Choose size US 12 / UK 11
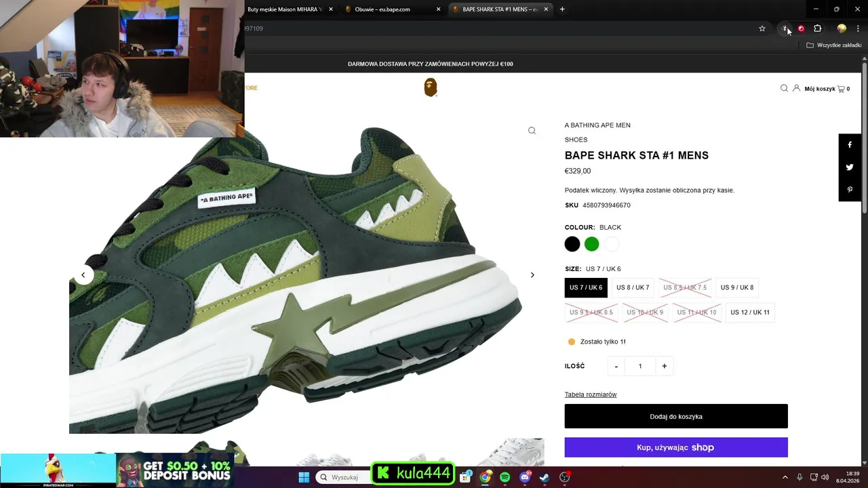 pos(750,312)
